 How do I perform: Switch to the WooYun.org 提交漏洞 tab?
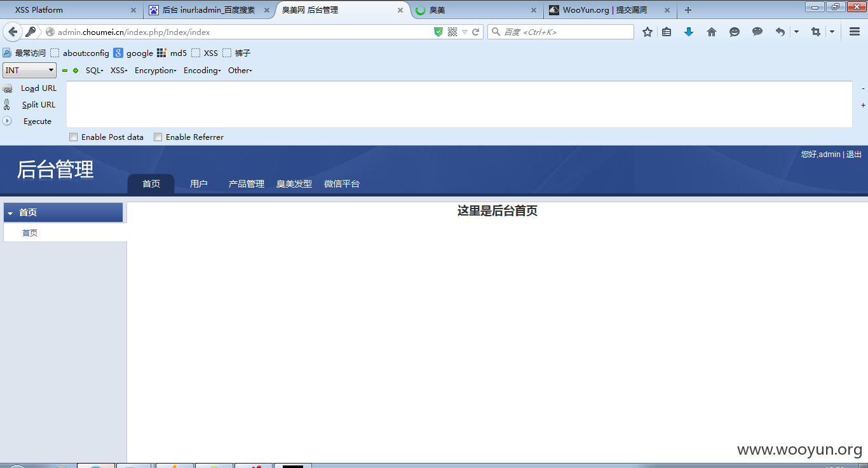(610, 10)
